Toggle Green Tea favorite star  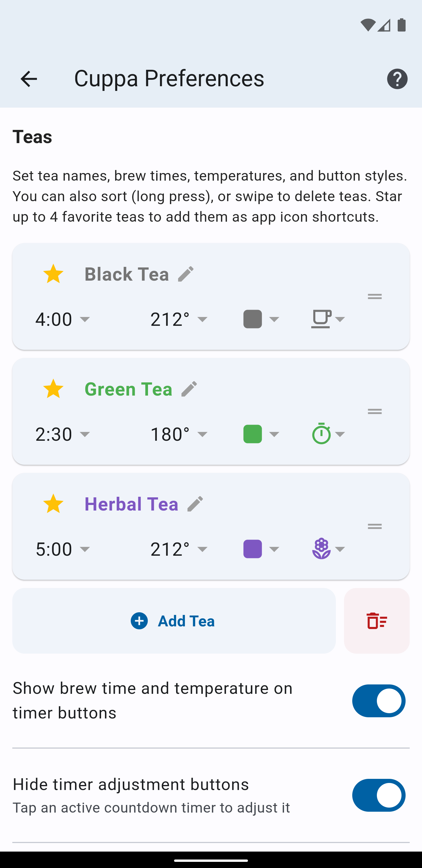pos(53,389)
